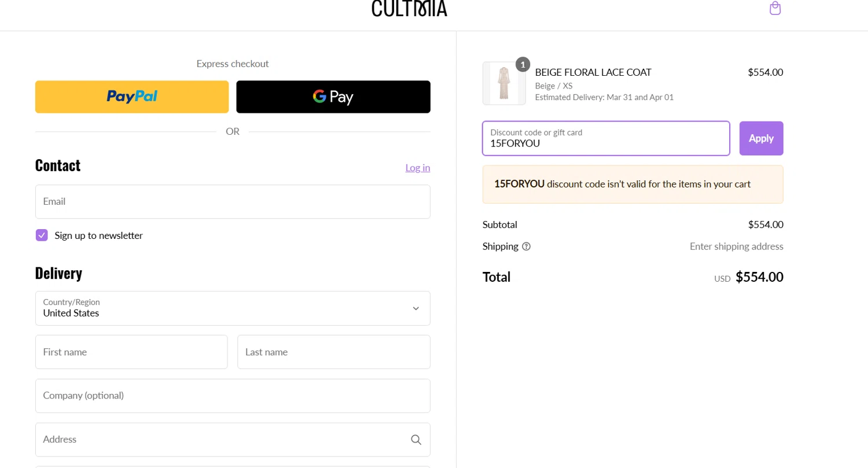Click the Address input field

click(233, 440)
